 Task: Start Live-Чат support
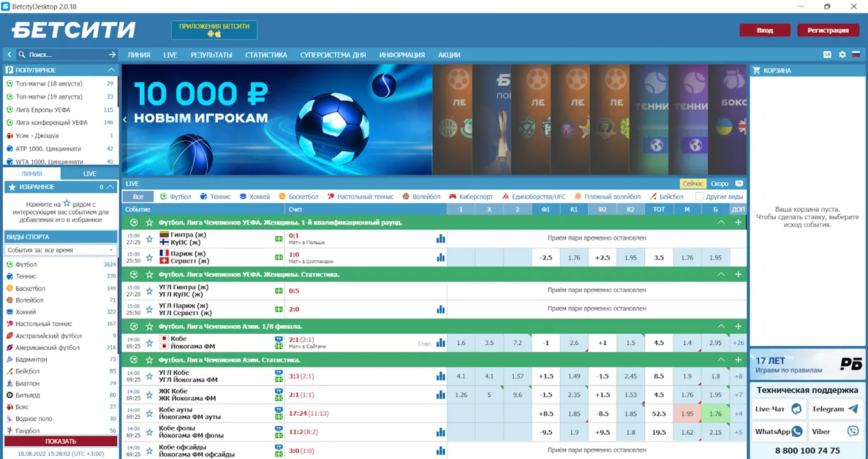pos(779,409)
